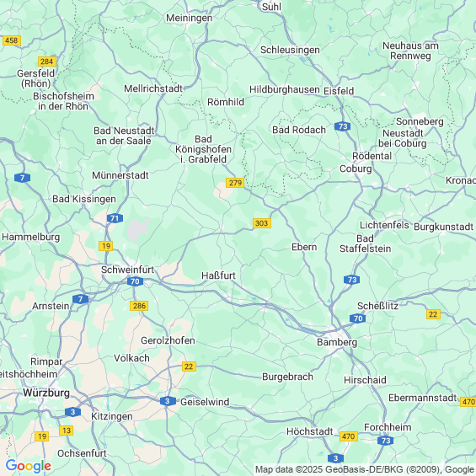The image size is (476, 476).
Task: Click the 13 road shield near Kitzingen
Action: click(67, 431)
